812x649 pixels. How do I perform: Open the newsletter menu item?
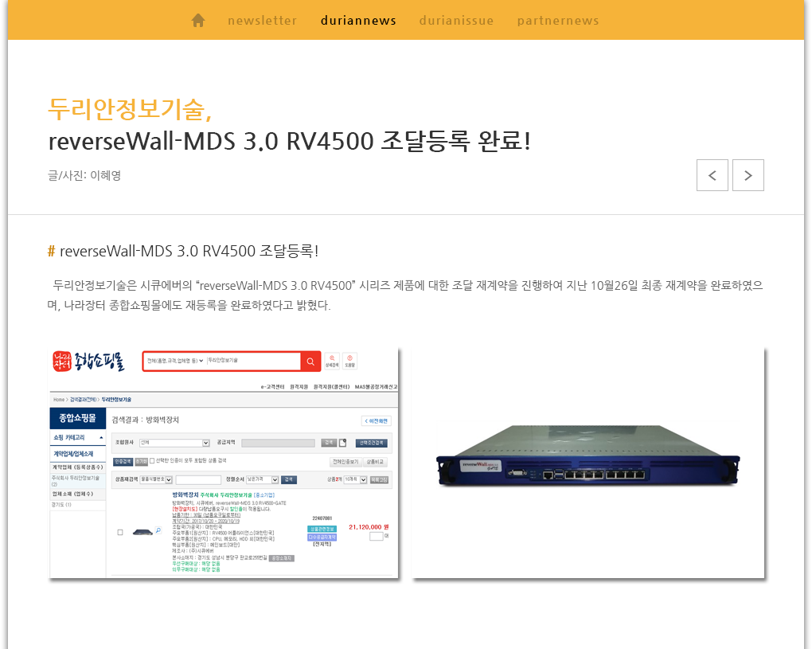tap(263, 21)
